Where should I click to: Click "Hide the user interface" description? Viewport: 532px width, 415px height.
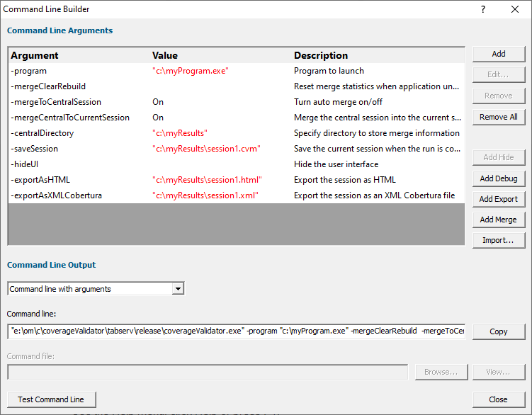click(x=336, y=164)
